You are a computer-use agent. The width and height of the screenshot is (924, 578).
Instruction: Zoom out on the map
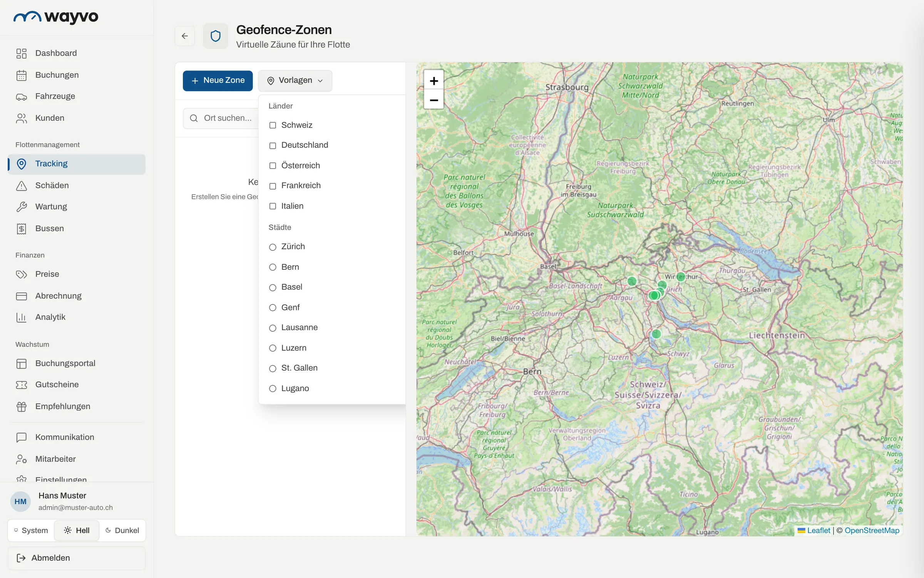click(x=434, y=100)
